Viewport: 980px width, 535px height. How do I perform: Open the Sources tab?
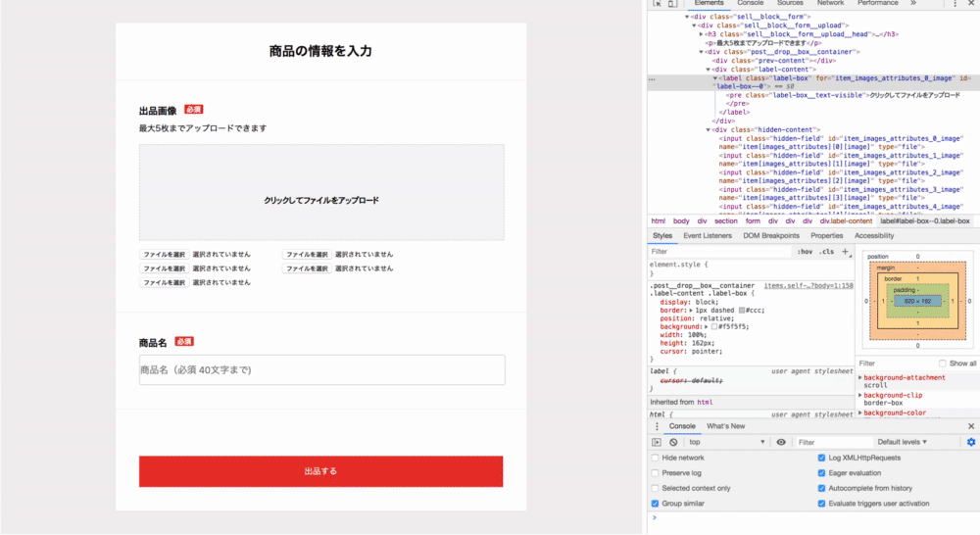pos(790,3)
